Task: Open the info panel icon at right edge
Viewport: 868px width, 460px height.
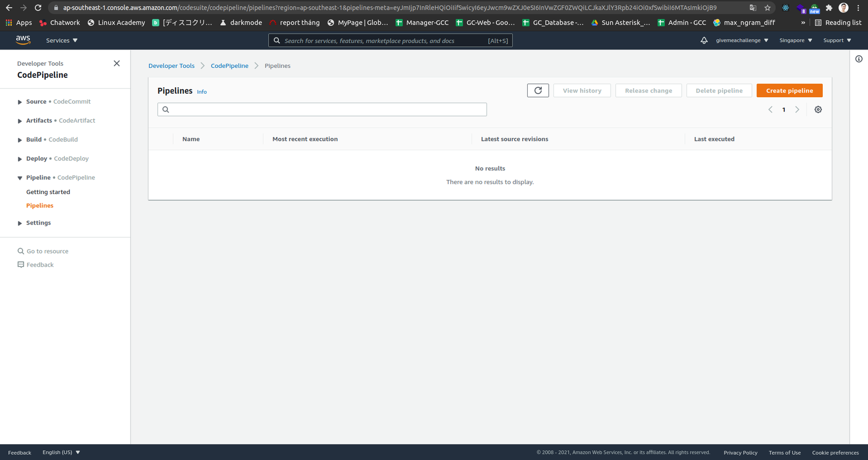Action: tap(859, 59)
